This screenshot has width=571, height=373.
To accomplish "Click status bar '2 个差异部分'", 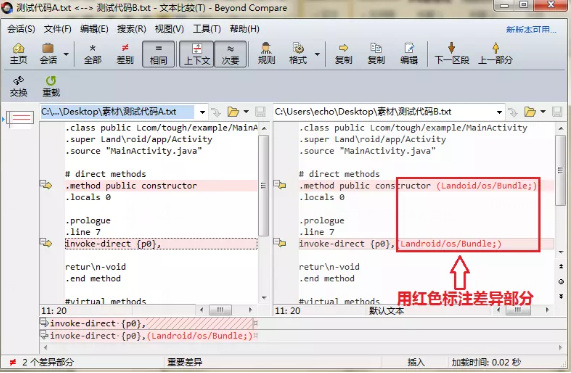I will 48,362.
